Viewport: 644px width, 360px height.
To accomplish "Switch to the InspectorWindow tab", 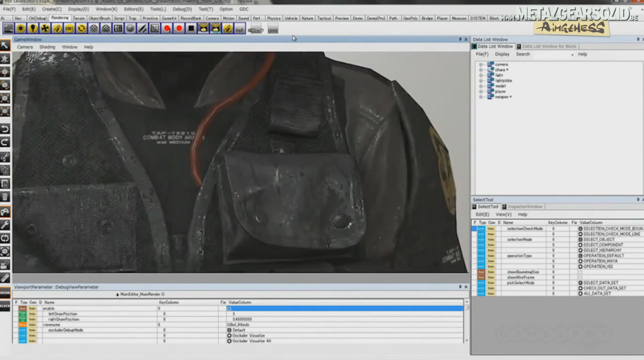I will click(x=525, y=207).
